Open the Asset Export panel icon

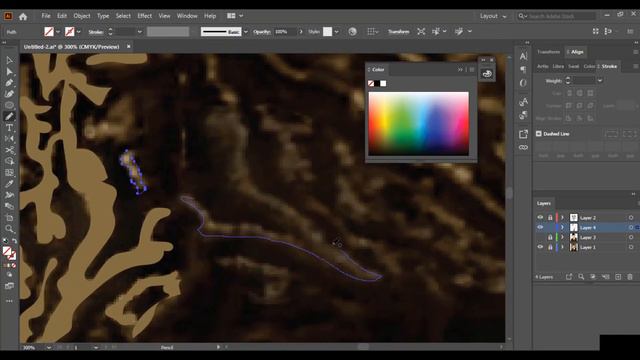523,134
